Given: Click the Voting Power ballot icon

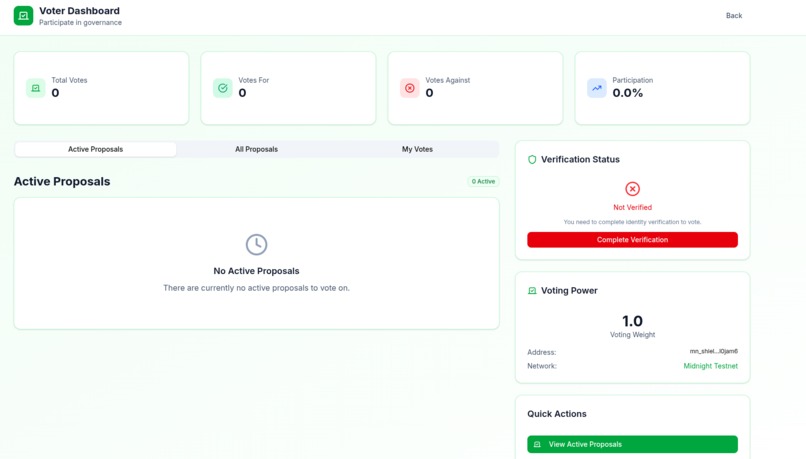Looking at the screenshot, I should (532, 291).
